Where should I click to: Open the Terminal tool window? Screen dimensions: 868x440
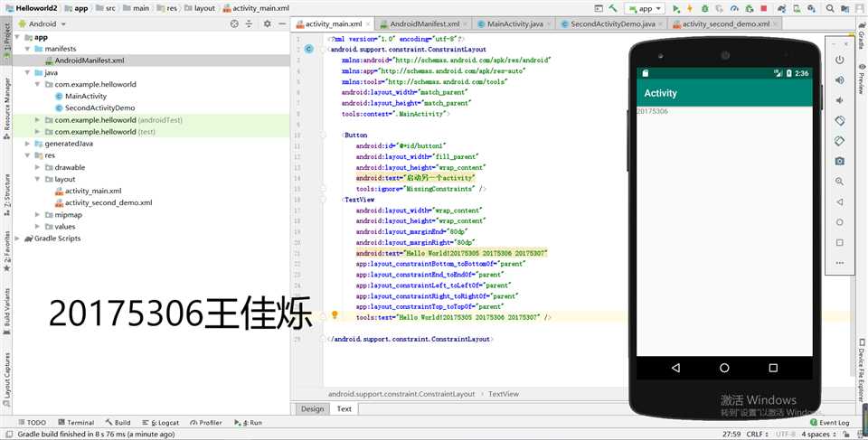pos(76,422)
